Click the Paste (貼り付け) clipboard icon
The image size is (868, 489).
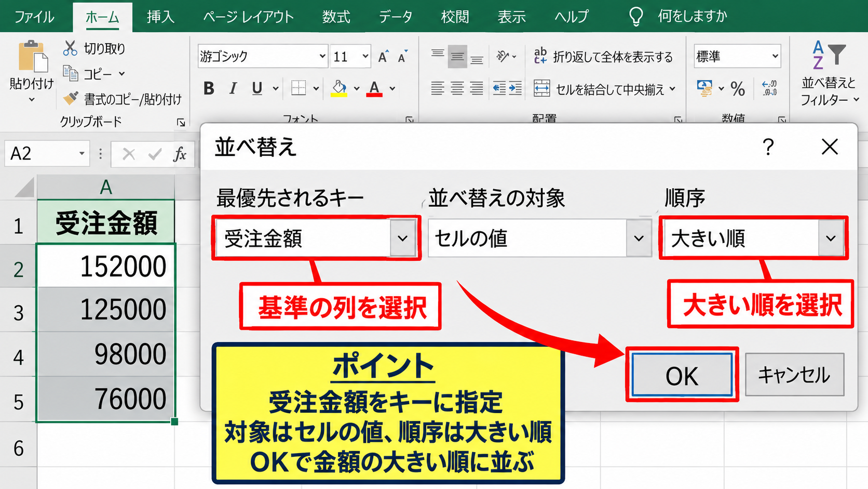[x=32, y=56]
